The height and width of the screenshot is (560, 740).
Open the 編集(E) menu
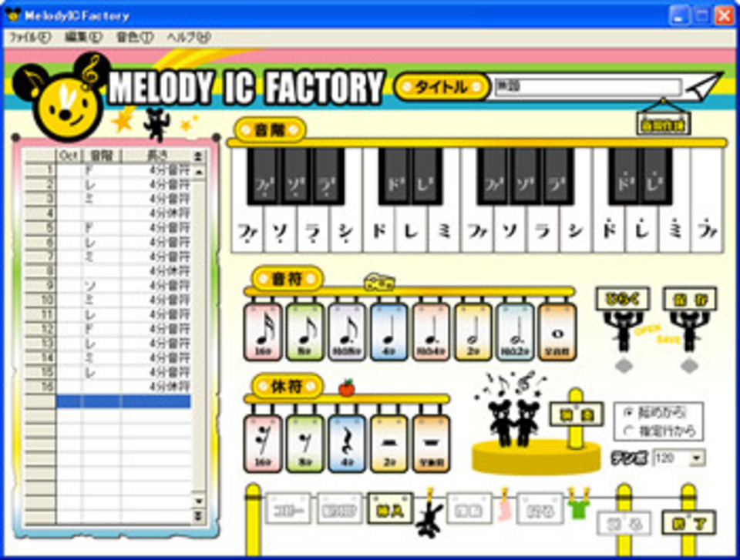(x=83, y=37)
